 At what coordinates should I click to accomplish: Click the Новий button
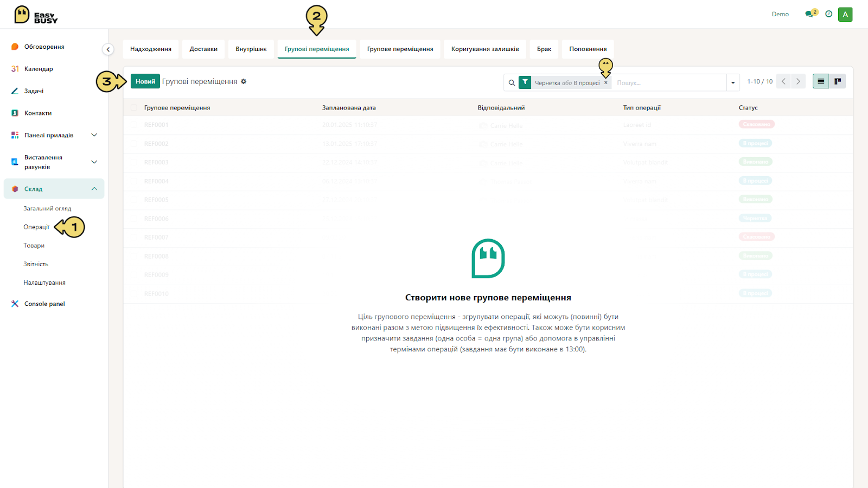pos(145,81)
